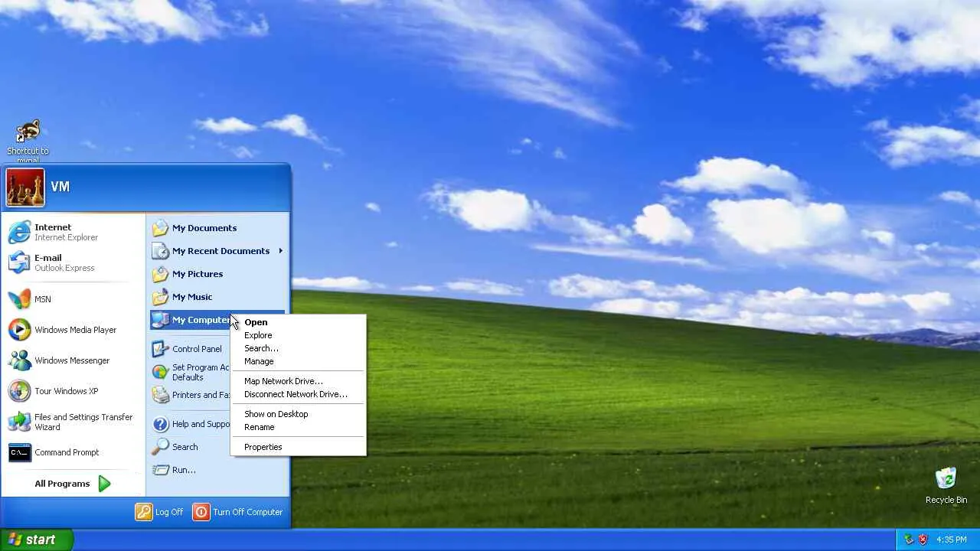
Task: Click the Recycle Bin caption text
Action: 946,500
